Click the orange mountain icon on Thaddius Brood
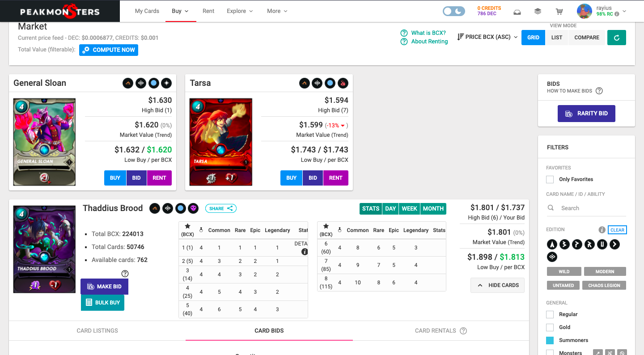 [155, 208]
